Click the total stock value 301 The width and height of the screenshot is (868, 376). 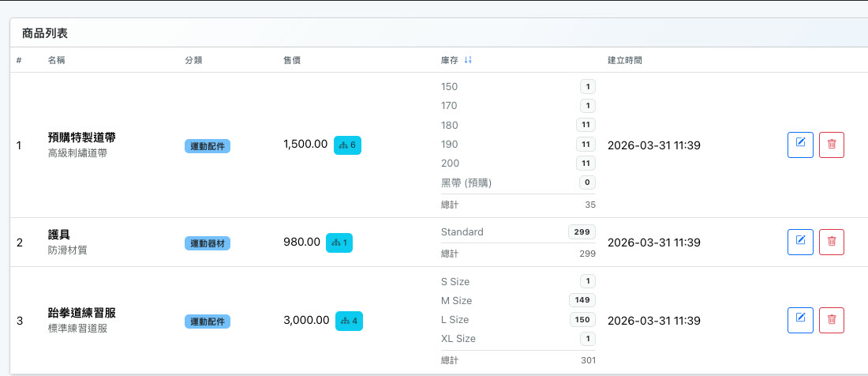[x=589, y=360]
